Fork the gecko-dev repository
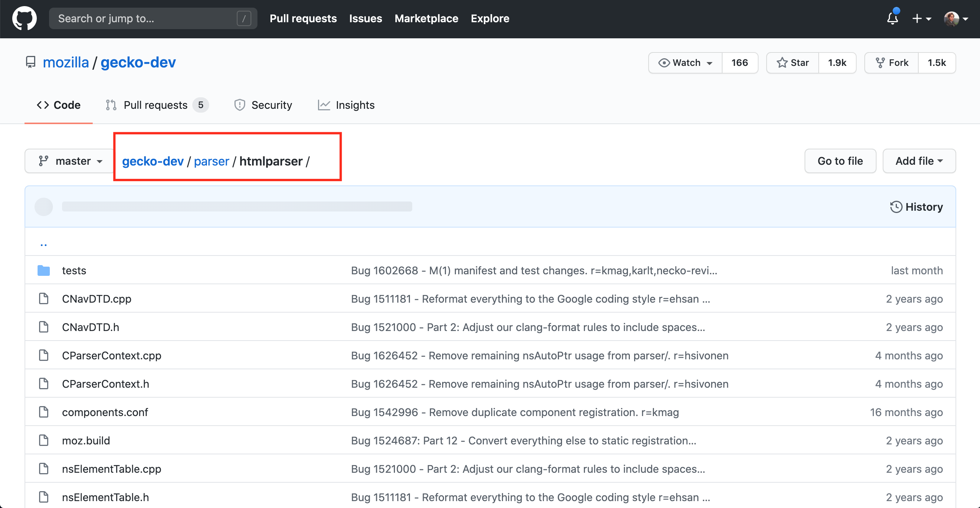This screenshot has width=980, height=508. 892,62
